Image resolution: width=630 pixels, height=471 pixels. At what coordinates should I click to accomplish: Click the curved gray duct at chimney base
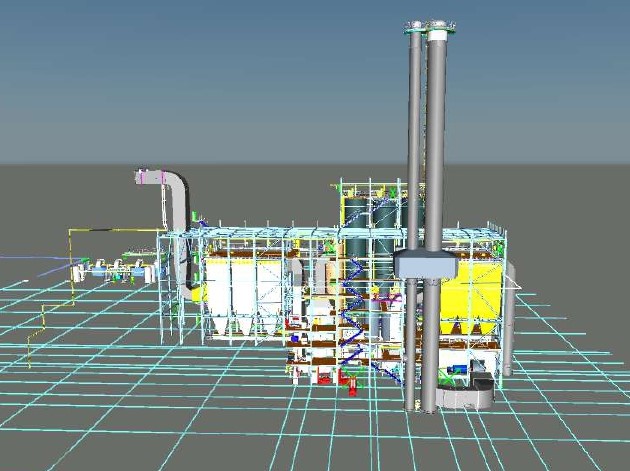[x=470, y=397]
